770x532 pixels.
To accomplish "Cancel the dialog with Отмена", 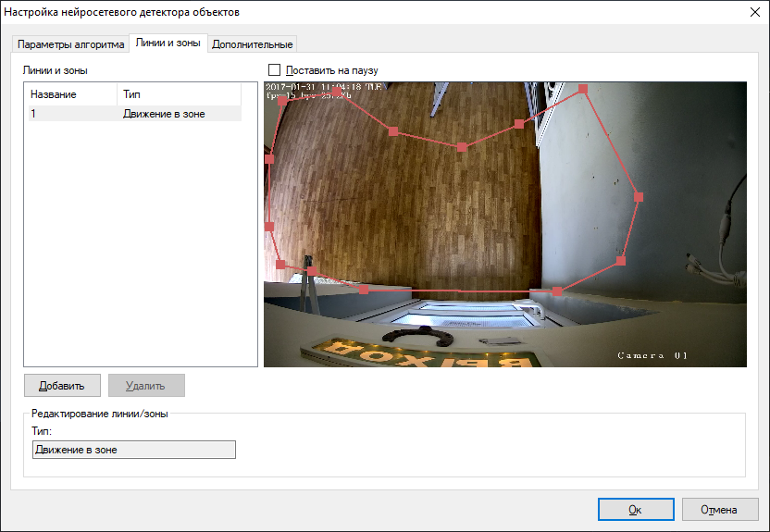I will point(719,509).
